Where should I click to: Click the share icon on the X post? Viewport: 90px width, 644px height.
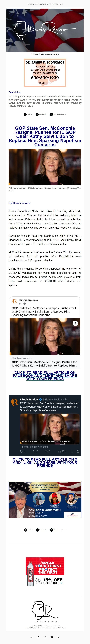(x=78, y=451)
